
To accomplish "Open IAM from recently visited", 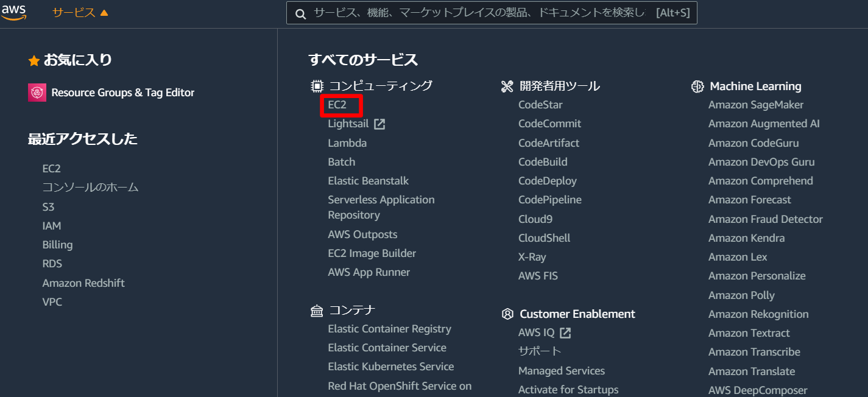I will click(52, 226).
